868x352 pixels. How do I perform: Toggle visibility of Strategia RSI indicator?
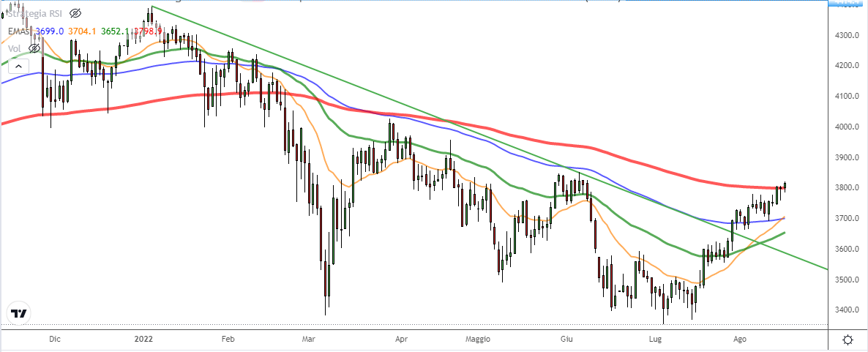click(x=77, y=13)
